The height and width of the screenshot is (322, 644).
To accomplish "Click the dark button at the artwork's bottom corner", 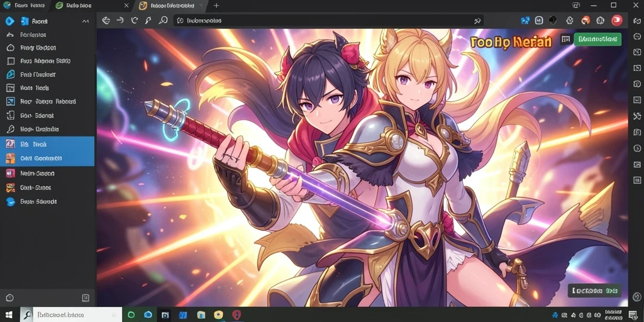I will 594,291.
